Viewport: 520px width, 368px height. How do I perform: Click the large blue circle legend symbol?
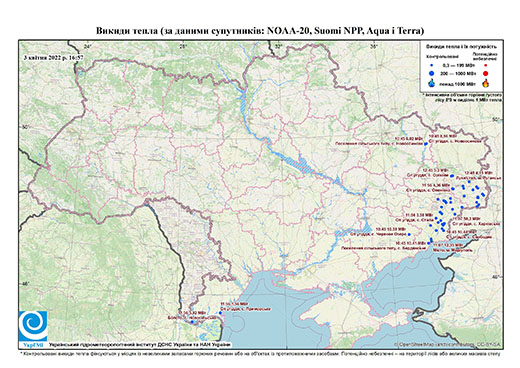[432, 73]
